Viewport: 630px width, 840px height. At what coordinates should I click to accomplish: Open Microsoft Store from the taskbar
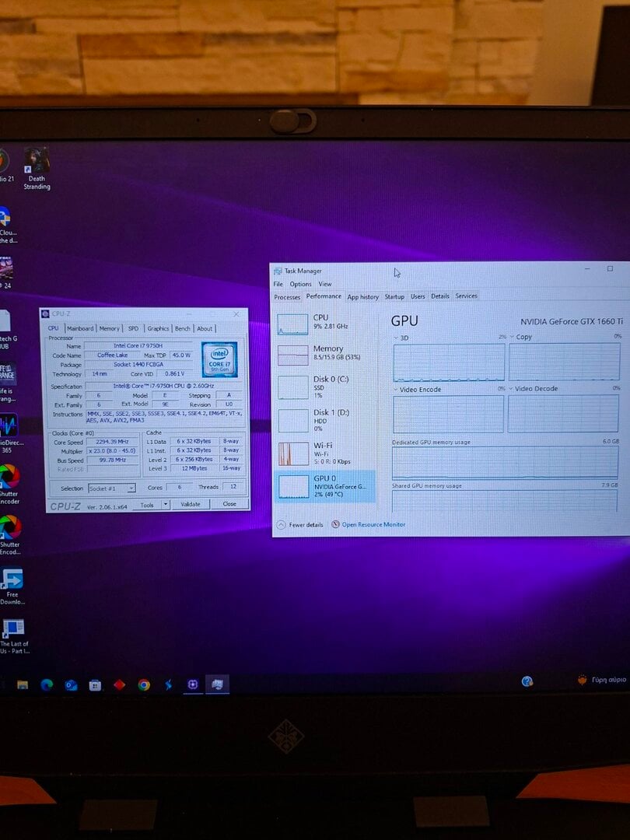95,685
